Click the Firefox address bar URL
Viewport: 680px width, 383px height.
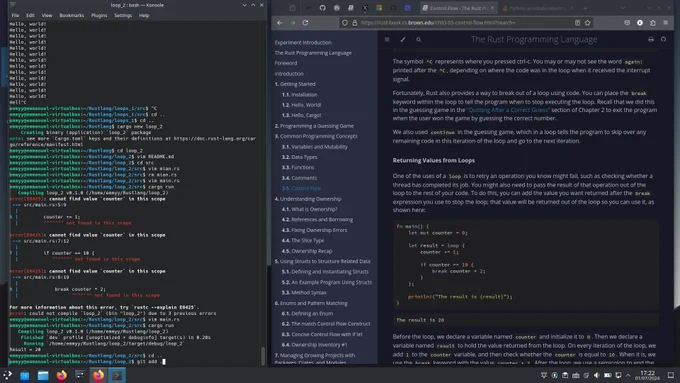[x=438, y=23]
